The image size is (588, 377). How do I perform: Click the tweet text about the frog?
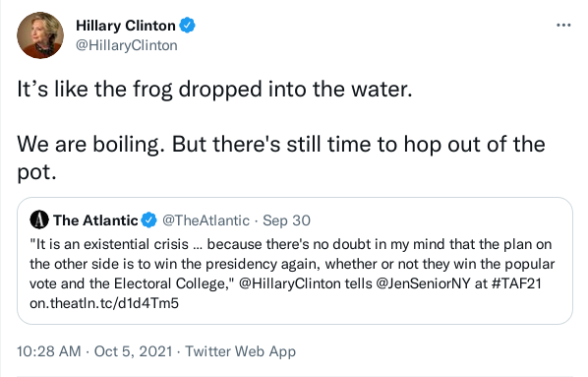(214, 90)
